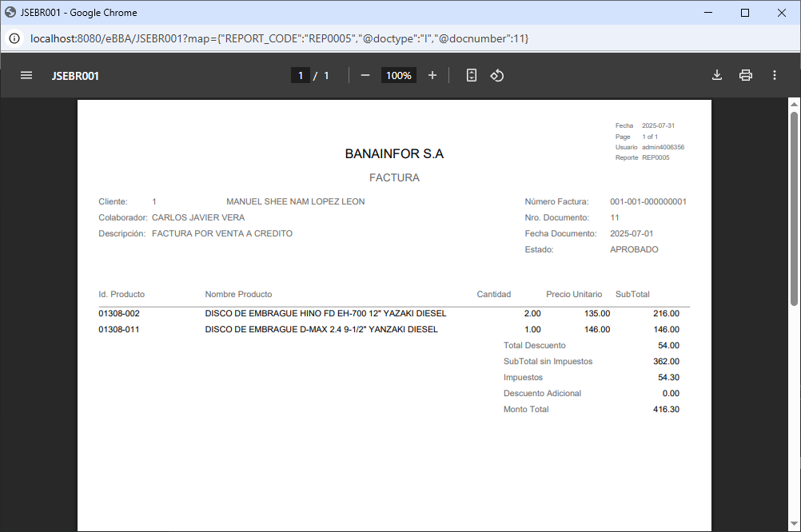801x532 pixels.
Task: Select the localhost URL in address bar
Action: pyautogui.click(x=280, y=38)
